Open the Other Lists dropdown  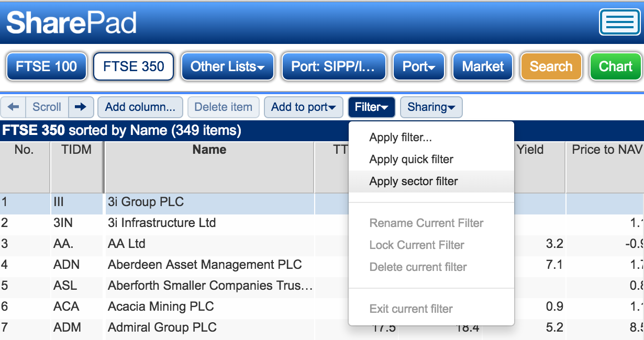(x=228, y=66)
